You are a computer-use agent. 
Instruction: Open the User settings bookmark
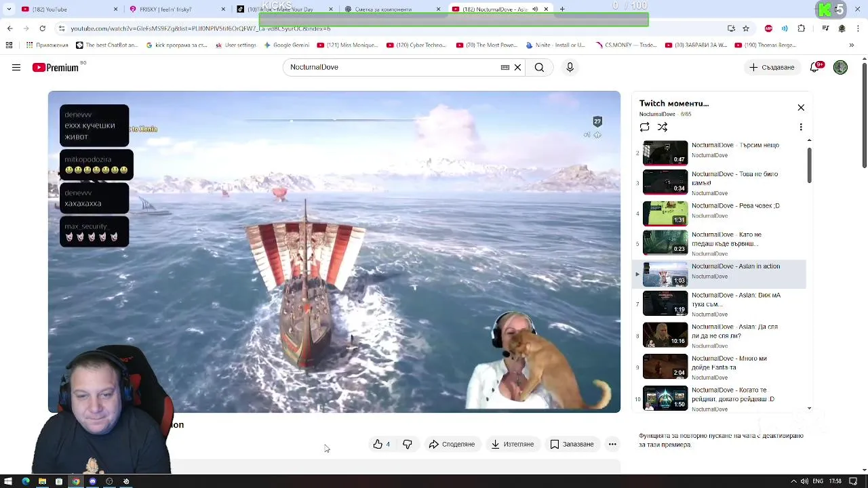pyautogui.click(x=236, y=45)
